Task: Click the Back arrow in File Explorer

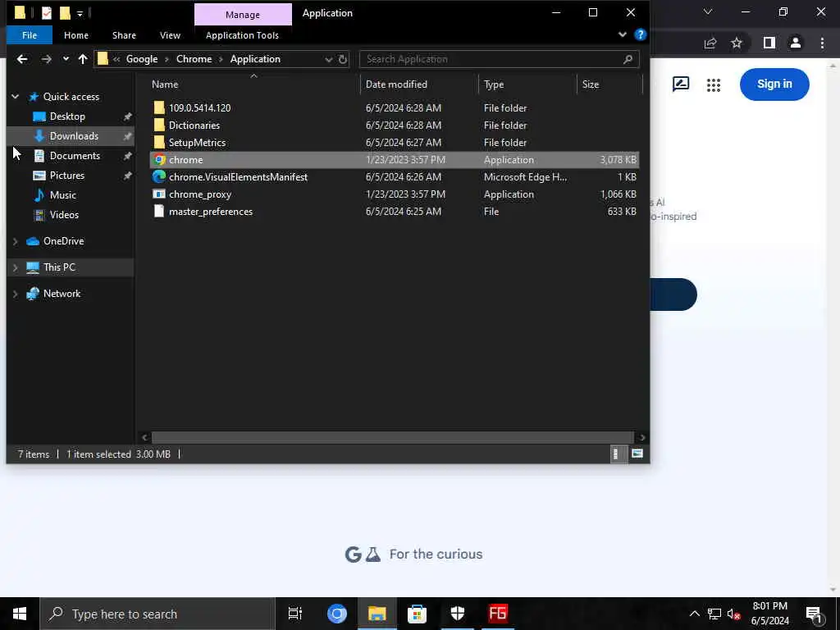Action: 22,59
